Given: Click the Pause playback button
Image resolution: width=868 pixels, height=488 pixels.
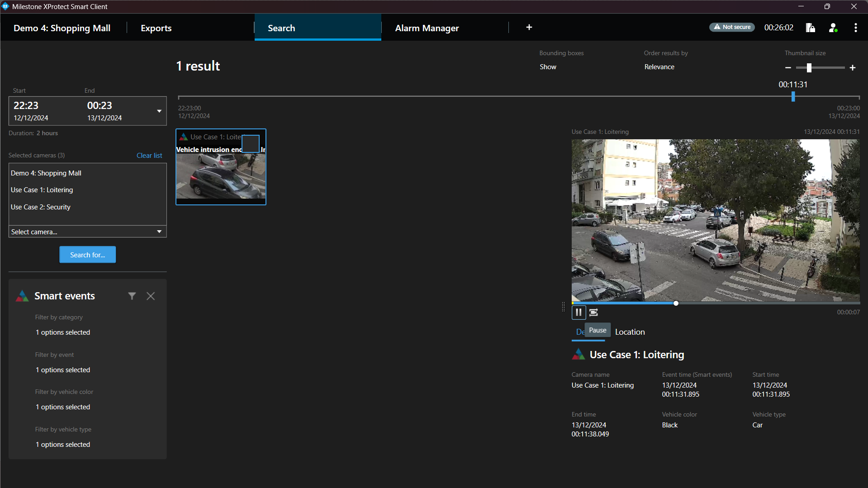Looking at the screenshot, I should tap(579, 312).
